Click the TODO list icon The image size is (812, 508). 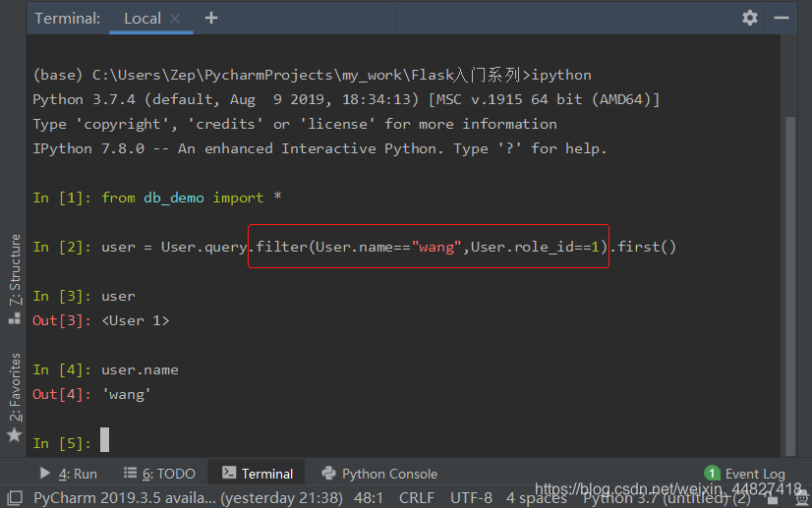[130, 473]
